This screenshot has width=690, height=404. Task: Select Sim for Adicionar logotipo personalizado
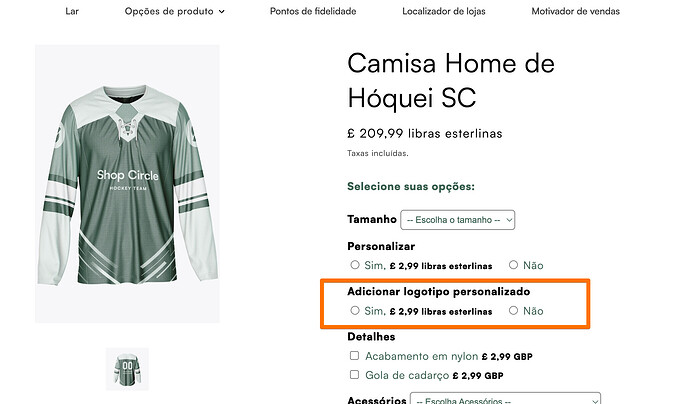[x=355, y=311]
